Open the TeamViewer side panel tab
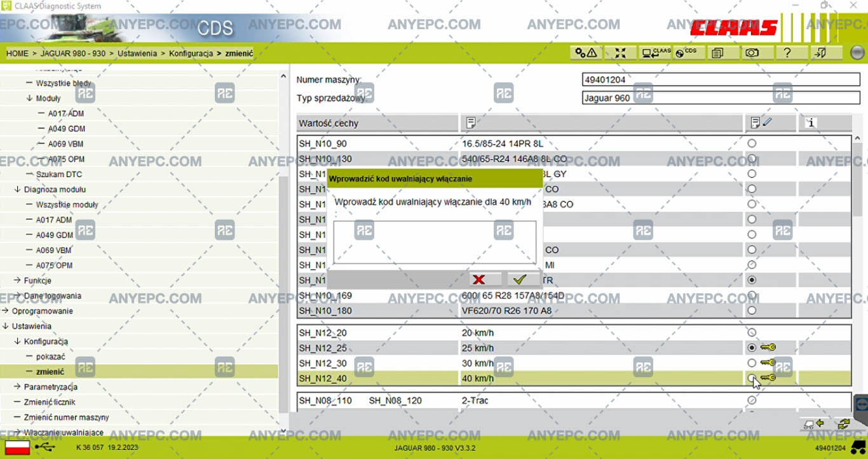 click(x=861, y=403)
